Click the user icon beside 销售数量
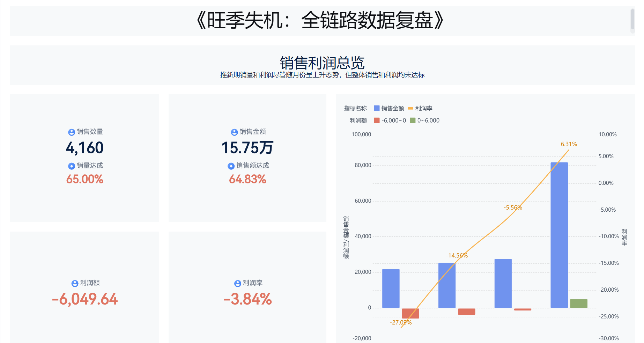This screenshot has width=644, height=343. pos(72,132)
